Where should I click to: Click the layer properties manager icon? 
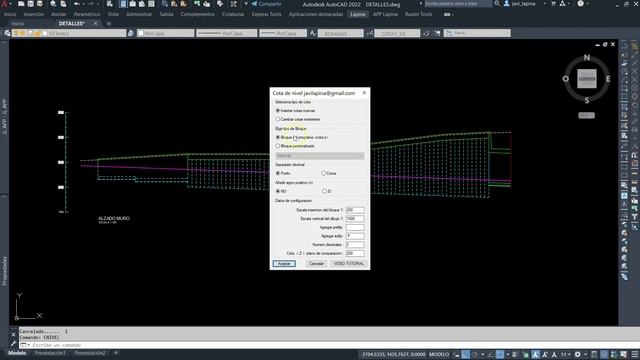point(7,33)
